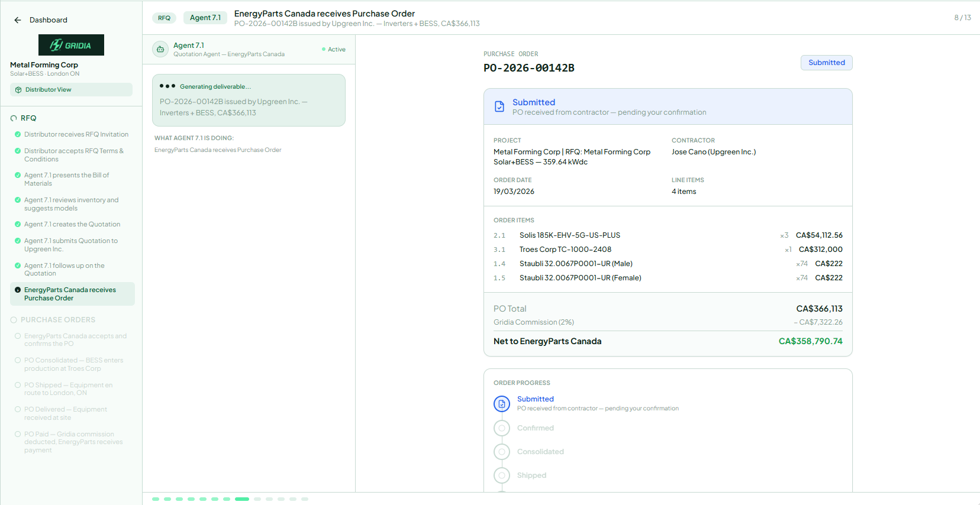Jump to last progress dot at bottom
The height and width of the screenshot is (505, 980).
(305, 499)
